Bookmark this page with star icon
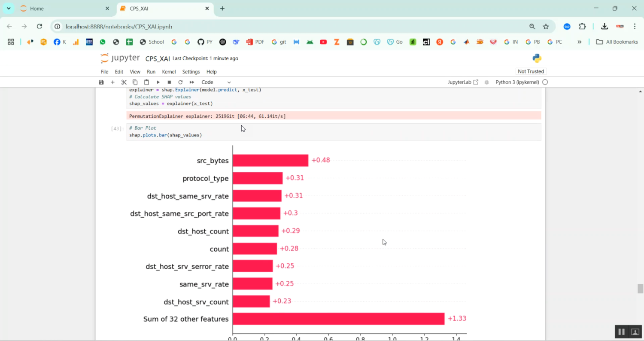Screen dimensions: 644x341 point(546,27)
